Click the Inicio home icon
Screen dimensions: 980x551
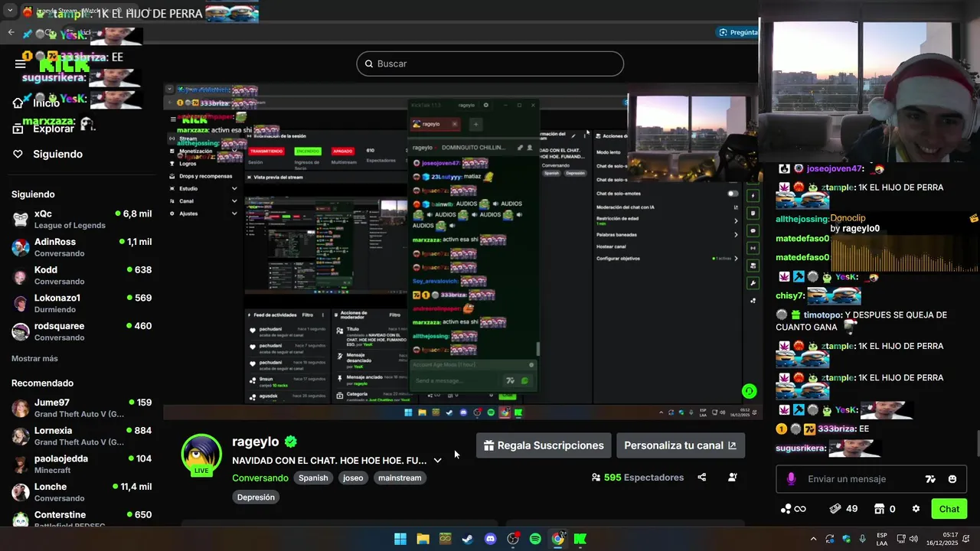[x=18, y=103]
